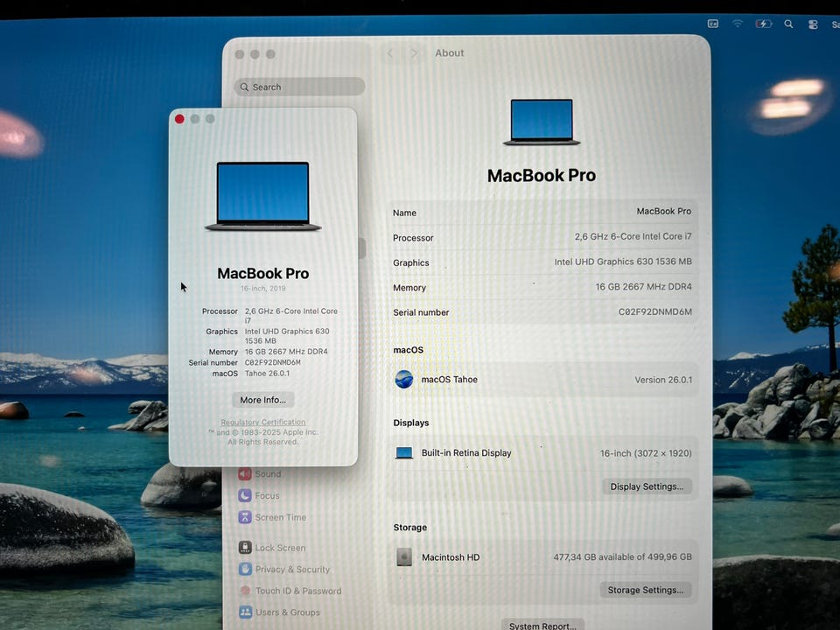Open Storage Settings...
Image resolution: width=840 pixels, height=630 pixels.
click(x=646, y=590)
